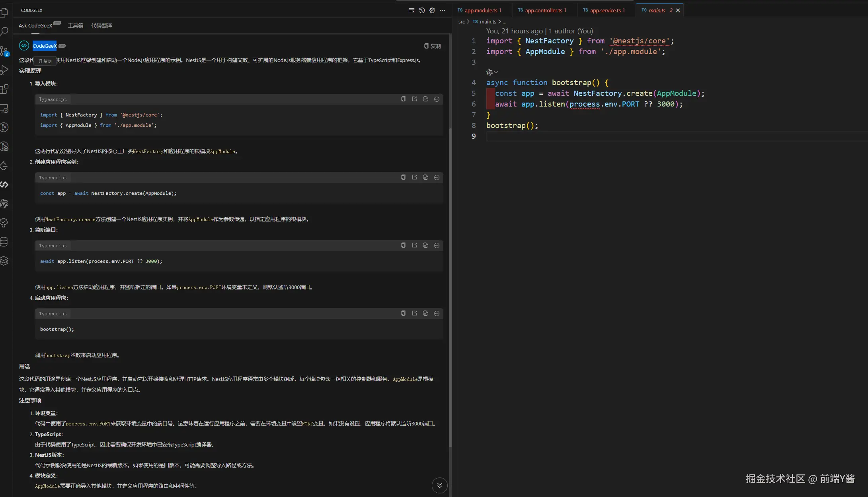Click the 复制 button at top right of answer

433,46
